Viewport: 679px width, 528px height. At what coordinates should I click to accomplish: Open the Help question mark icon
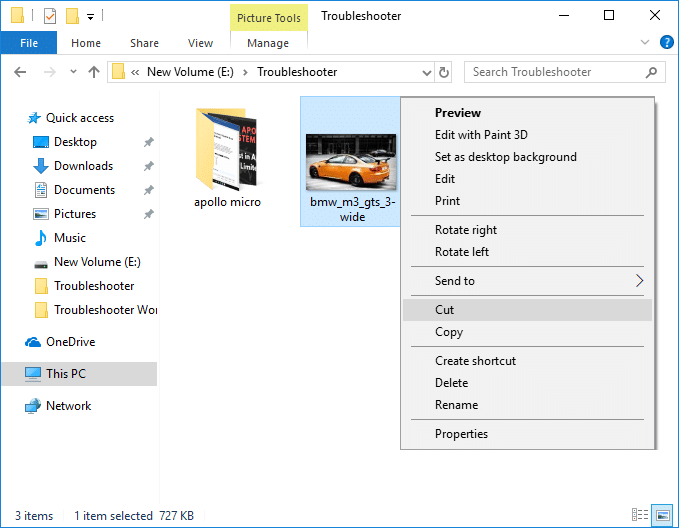click(x=662, y=43)
